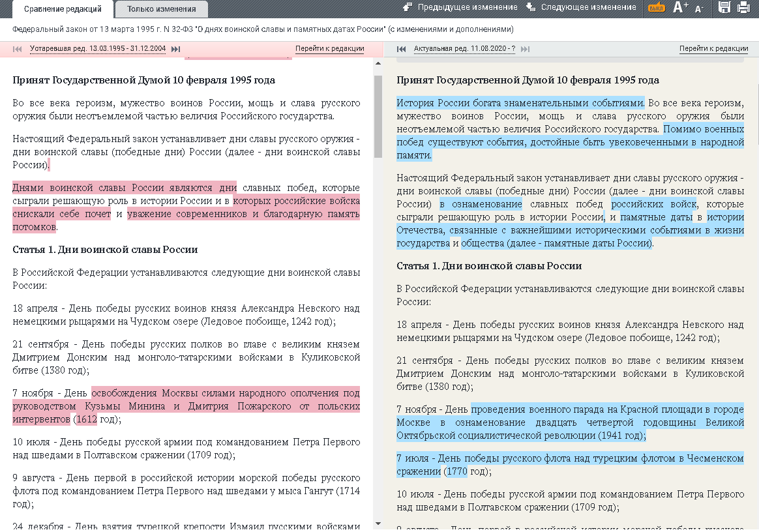The width and height of the screenshot is (759, 532).
Task: Go to last edition in left pane
Action: [x=175, y=49]
